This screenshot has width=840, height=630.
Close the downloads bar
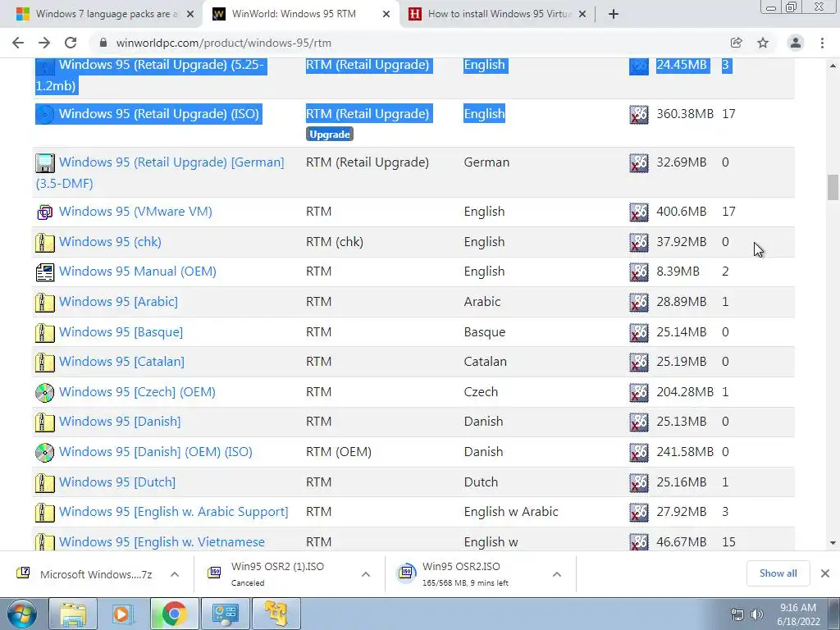pyautogui.click(x=825, y=573)
